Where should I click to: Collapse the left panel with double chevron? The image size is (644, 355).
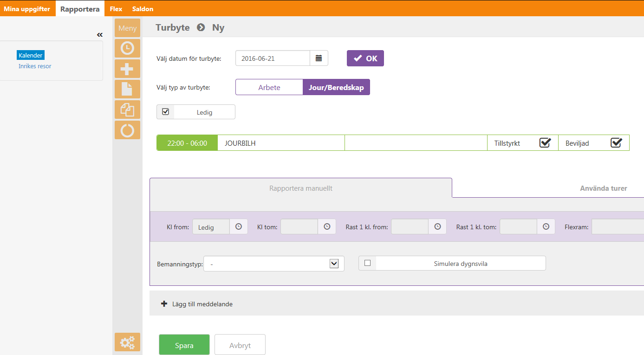click(x=99, y=35)
